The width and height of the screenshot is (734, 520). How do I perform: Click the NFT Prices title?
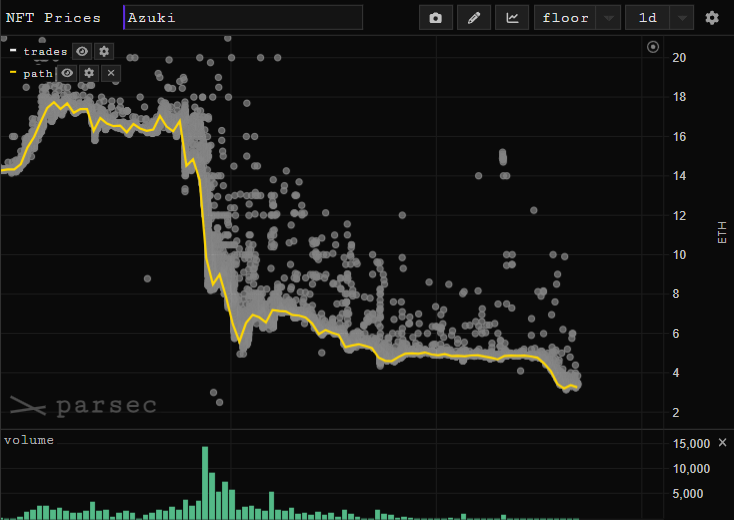click(x=53, y=18)
